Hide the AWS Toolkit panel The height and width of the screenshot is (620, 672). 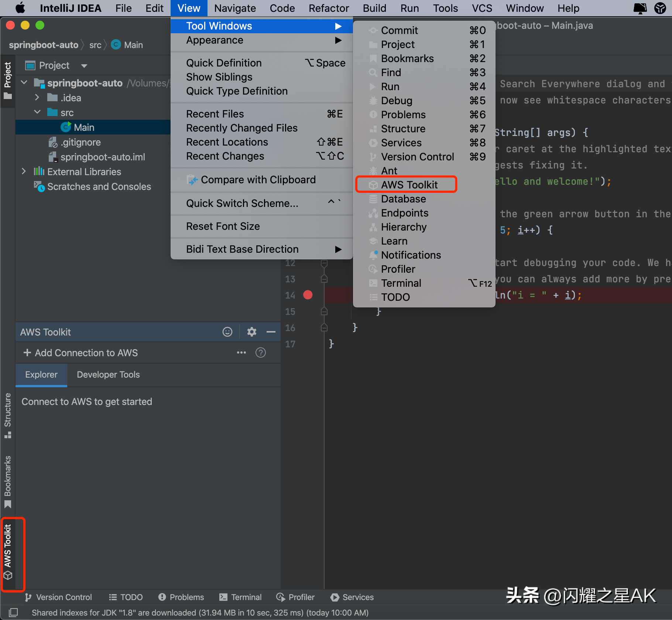271,332
